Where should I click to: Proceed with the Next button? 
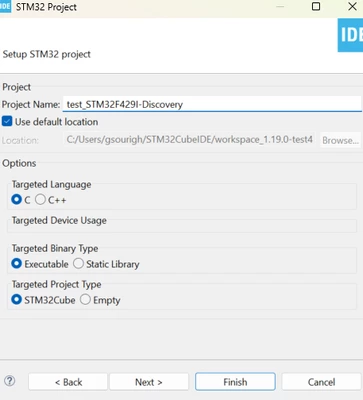coord(149,382)
